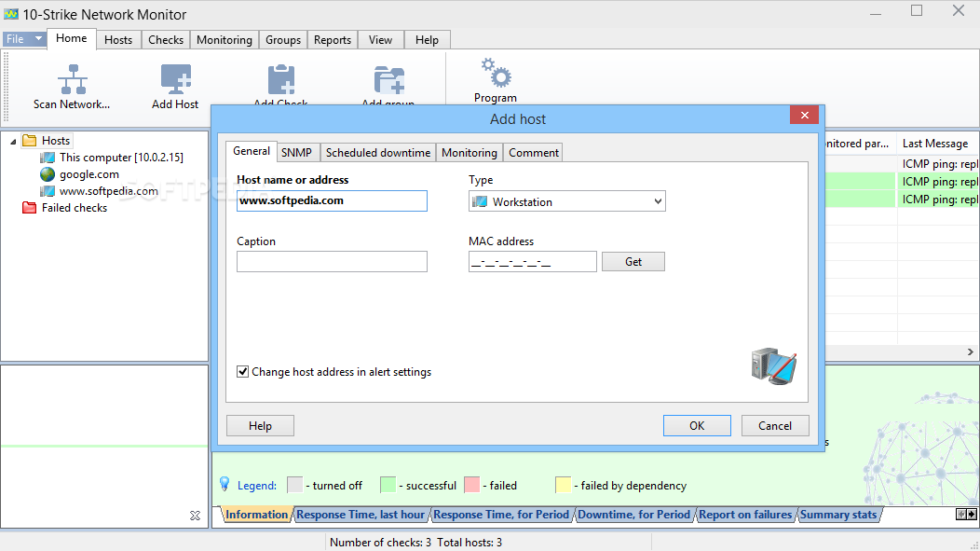Open the Reports ribbon tab

click(x=333, y=39)
